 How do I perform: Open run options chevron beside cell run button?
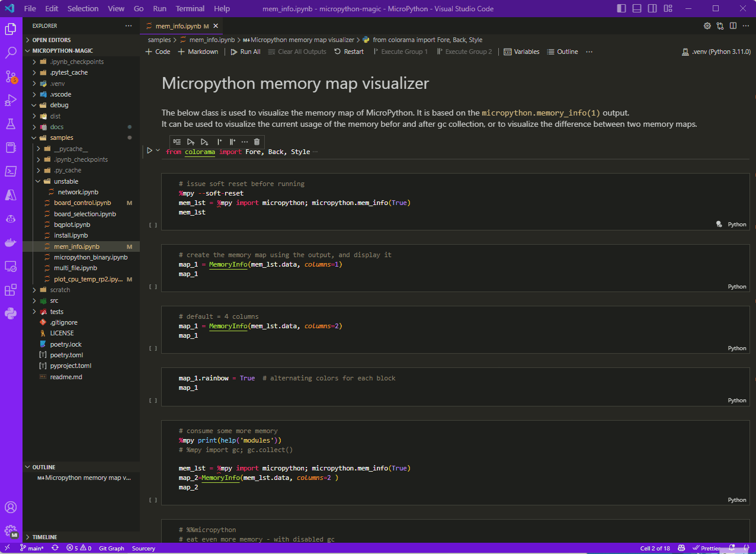158,151
